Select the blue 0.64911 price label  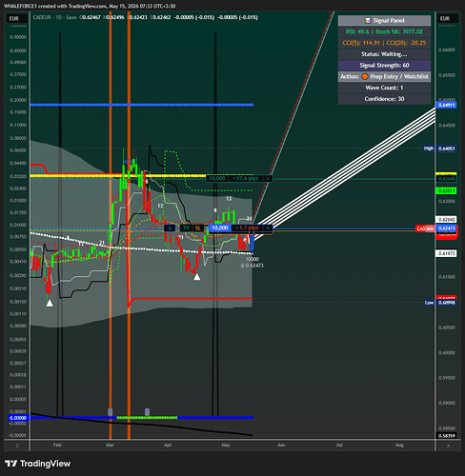click(446, 105)
